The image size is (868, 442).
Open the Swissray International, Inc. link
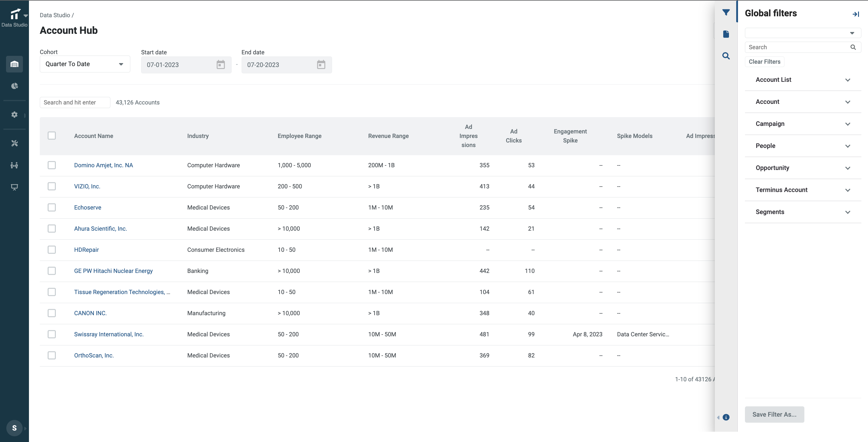pos(109,334)
